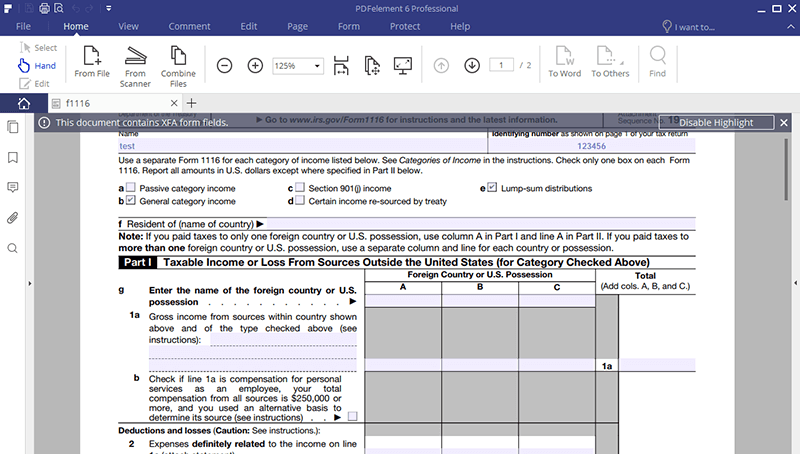The image size is (800, 454).
Task: Check the line 1b compensation checkbox
Action: click(x=353, y=416)
